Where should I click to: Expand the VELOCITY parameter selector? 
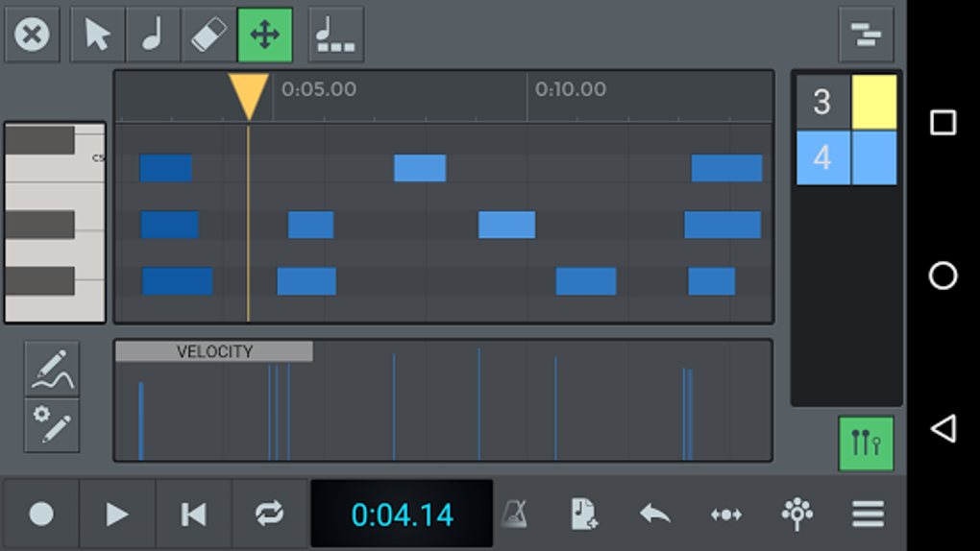(x=214, y=351)
